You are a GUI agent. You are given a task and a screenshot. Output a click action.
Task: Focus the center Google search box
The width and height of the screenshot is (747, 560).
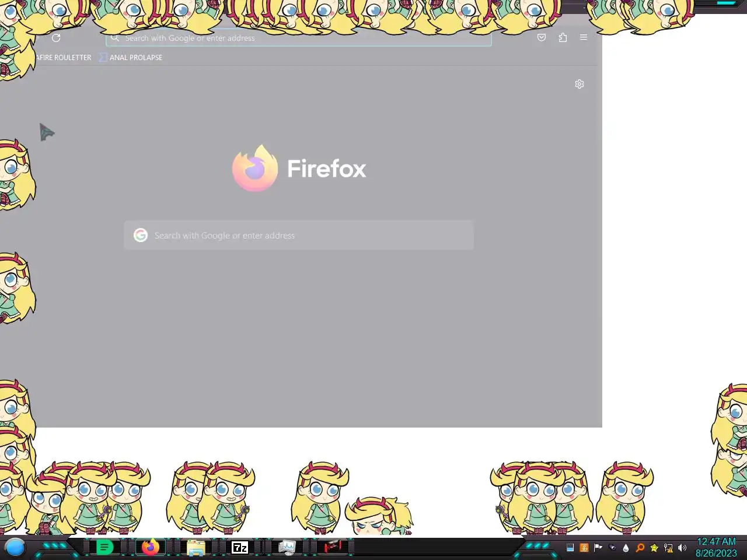pos(299,235)
